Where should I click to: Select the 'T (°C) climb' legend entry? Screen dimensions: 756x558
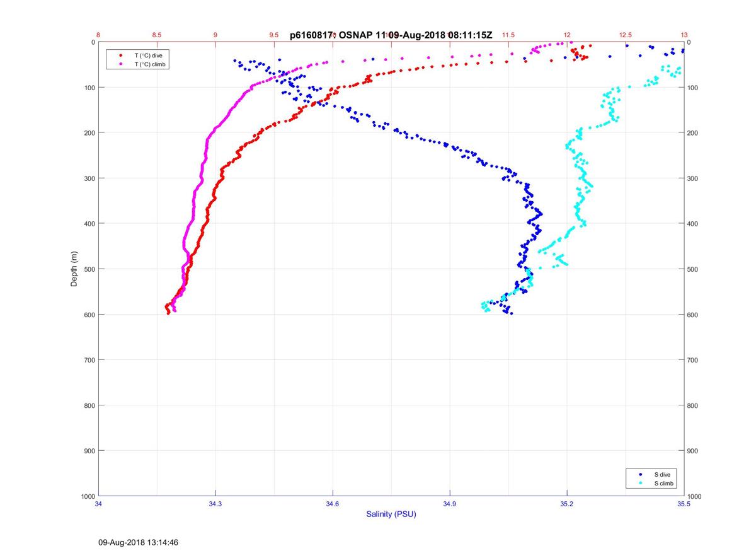151,64
